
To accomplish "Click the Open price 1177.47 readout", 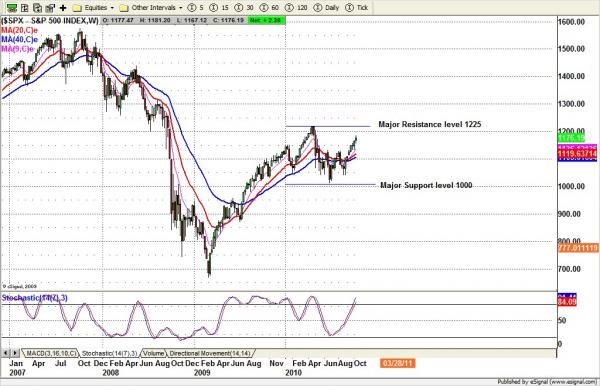I will [x=118, y=20].
